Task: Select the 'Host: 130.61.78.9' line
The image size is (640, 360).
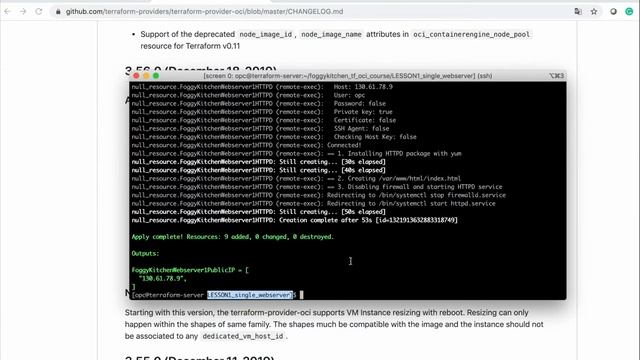Action: tap(262, 87)
